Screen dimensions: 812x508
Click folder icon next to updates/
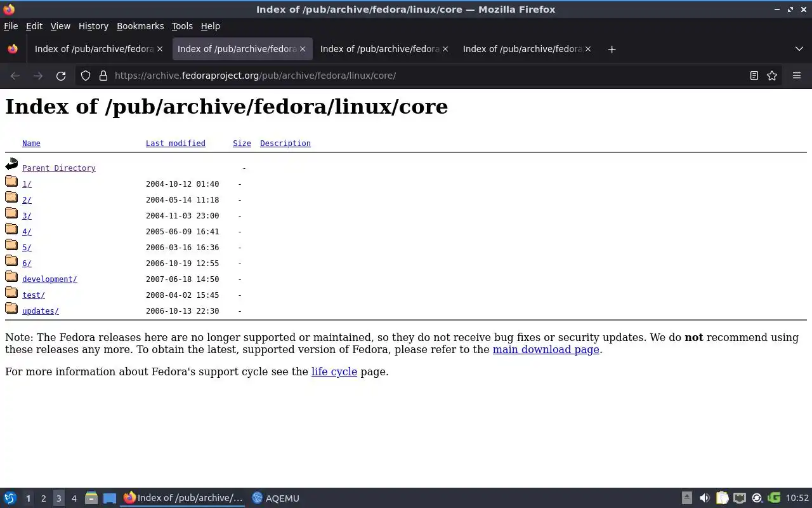(11, 309)
